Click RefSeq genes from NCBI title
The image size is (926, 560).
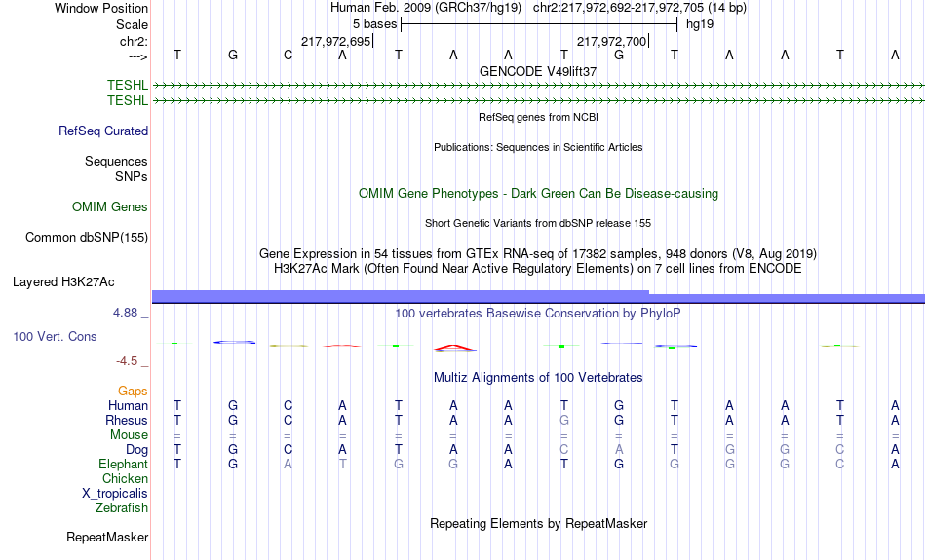point(538,117)
